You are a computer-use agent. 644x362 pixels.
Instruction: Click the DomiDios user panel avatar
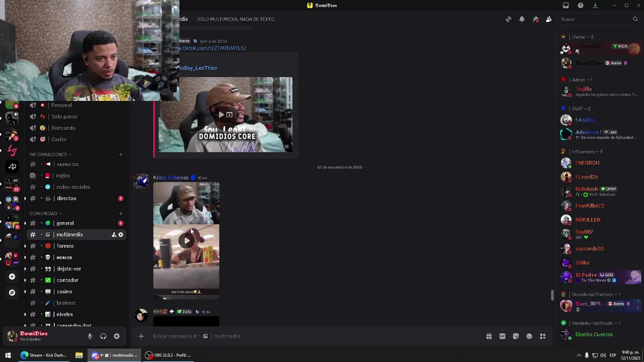tap(13, 336)
